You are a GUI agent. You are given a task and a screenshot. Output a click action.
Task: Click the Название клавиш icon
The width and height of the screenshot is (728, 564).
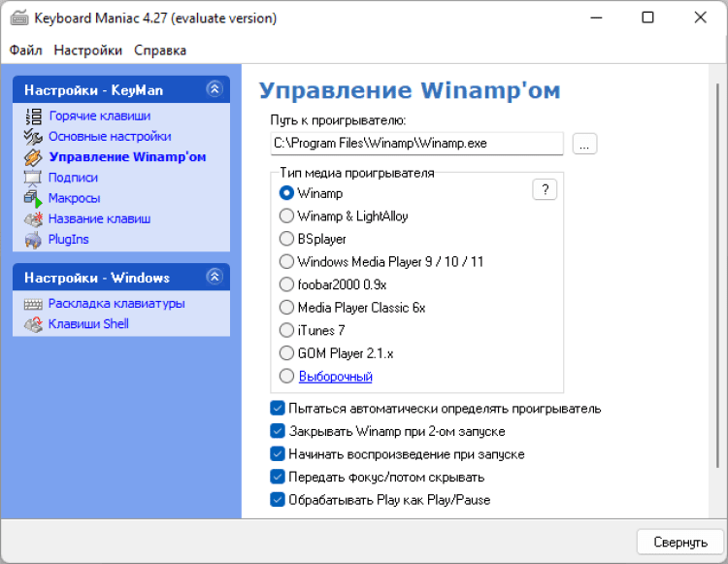tap(33, 219)
